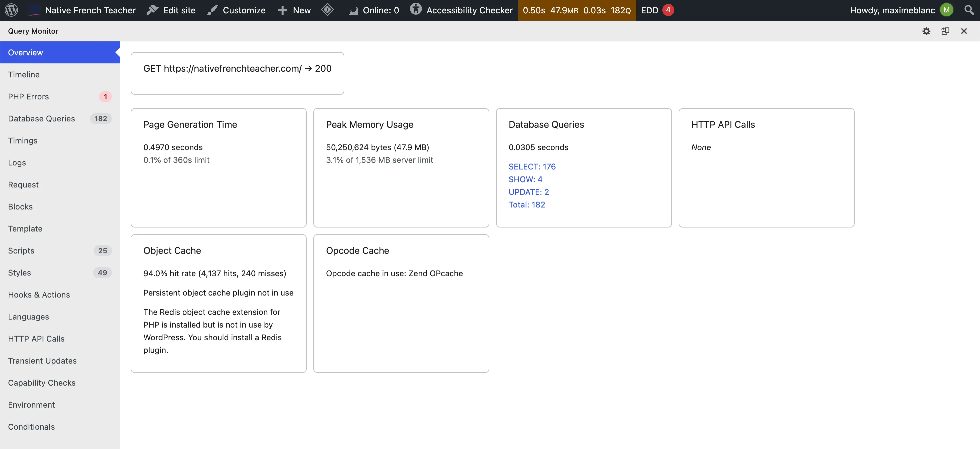Screen dimensions: 980x449
Task: Open the Scripts panel
Action: 60,251
